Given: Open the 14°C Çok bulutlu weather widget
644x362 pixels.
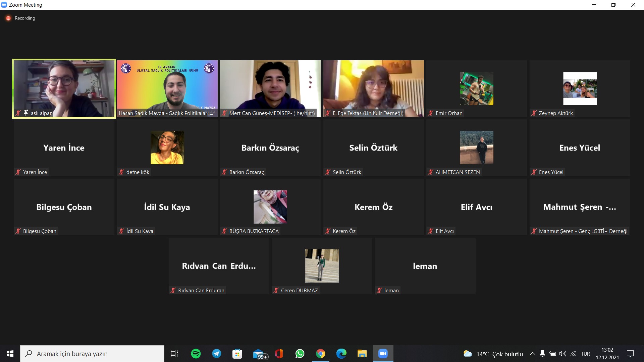Looking at the screenshot, I should 493,354.
